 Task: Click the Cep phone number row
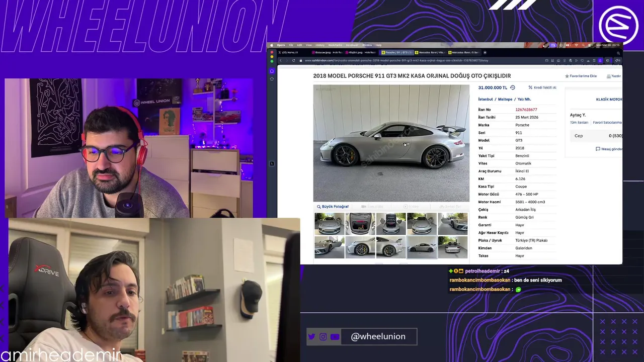pos(596,136)
